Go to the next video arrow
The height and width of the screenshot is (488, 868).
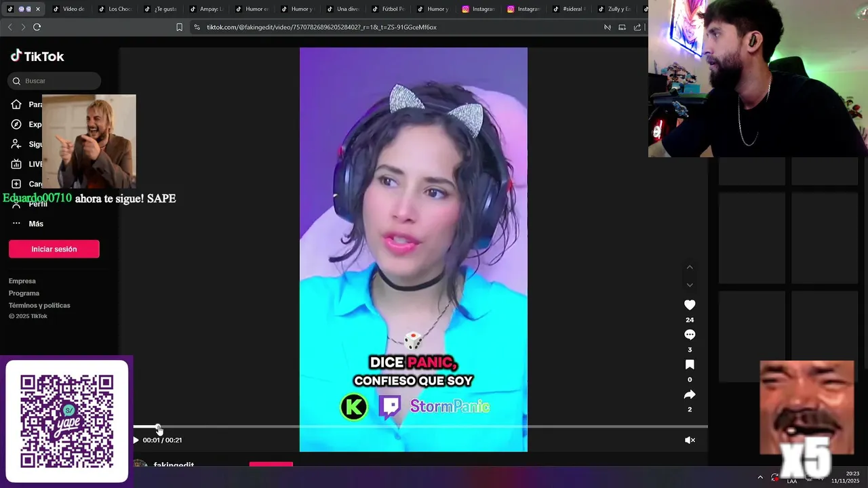(690, 285)
